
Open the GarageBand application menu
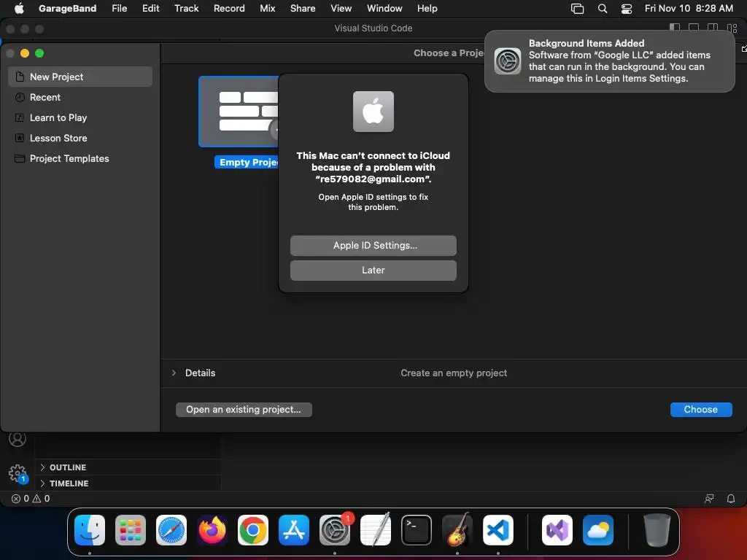coord(67,9)
